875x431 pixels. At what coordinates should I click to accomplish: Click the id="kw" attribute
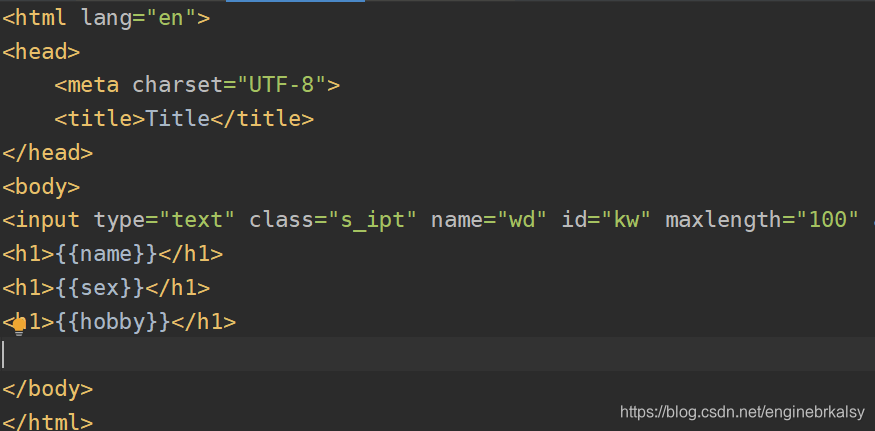[x=607, y=220]
